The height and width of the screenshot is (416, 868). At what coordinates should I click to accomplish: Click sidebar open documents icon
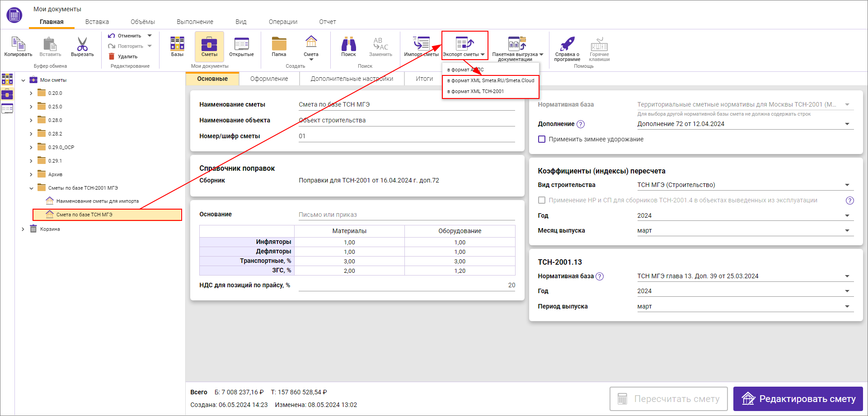tap(7, 108)
